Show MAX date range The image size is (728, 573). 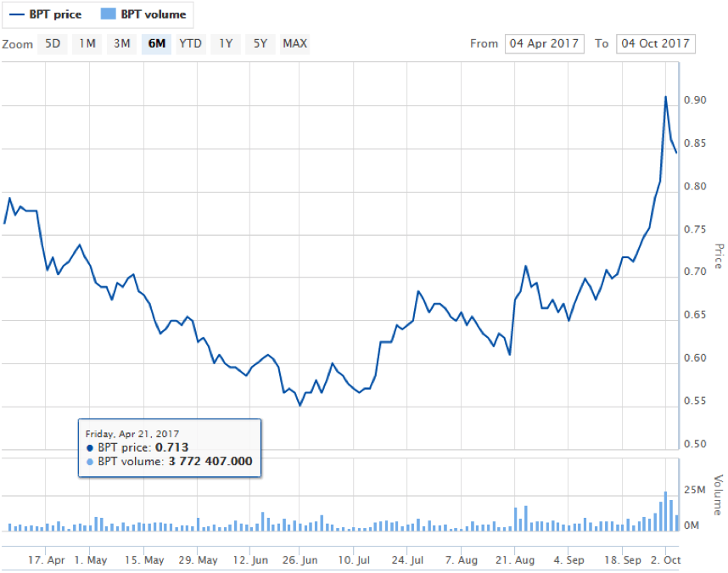pyautogui.click(x=294, y=43)
